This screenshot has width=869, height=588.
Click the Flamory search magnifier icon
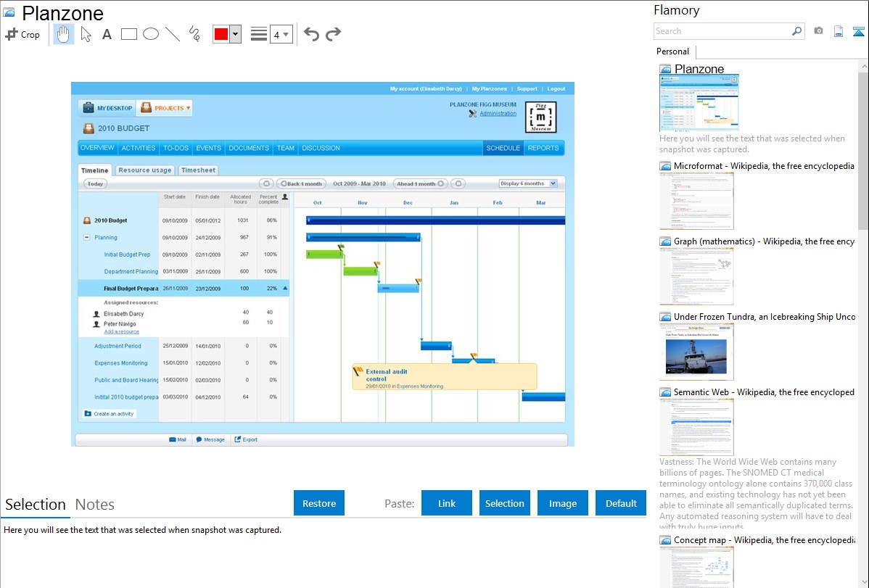click(x=796, y=31)
